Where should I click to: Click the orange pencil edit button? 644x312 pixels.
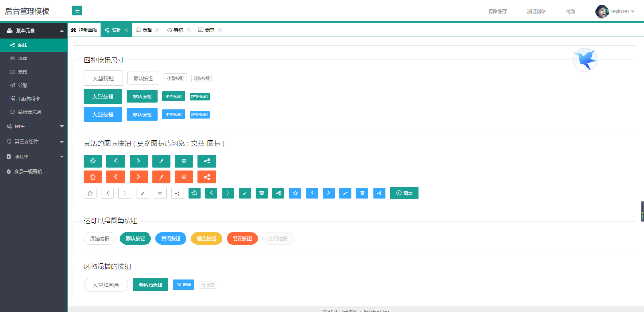pyautogui.click(x=161, y=177)
